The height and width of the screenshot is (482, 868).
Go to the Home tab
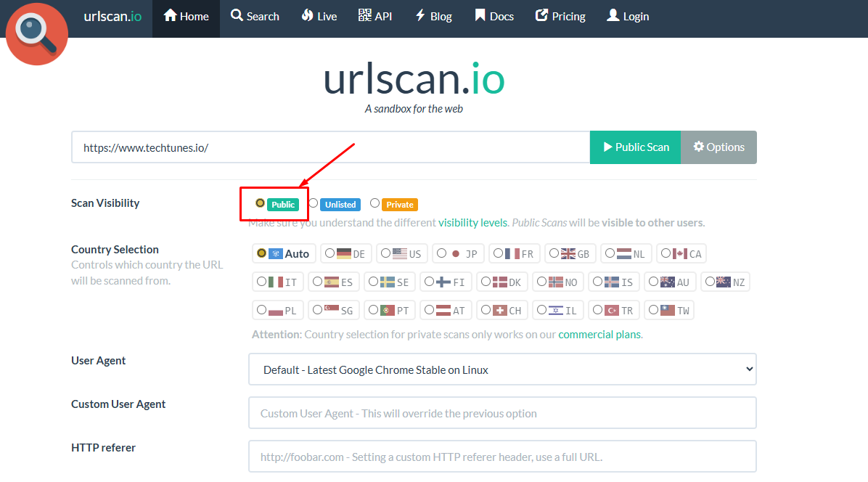(x=186, y=17)
